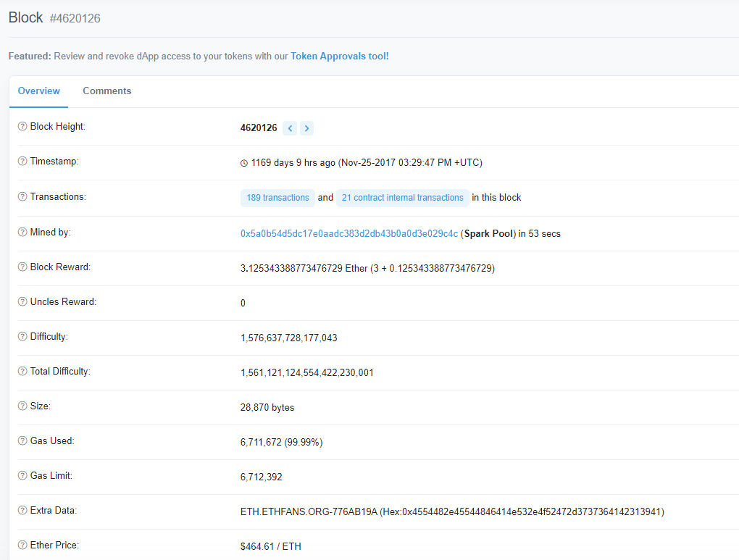Click help icon next to Mined by
The width and height of the screenshot is (739, 560).
tap(22, 233)
